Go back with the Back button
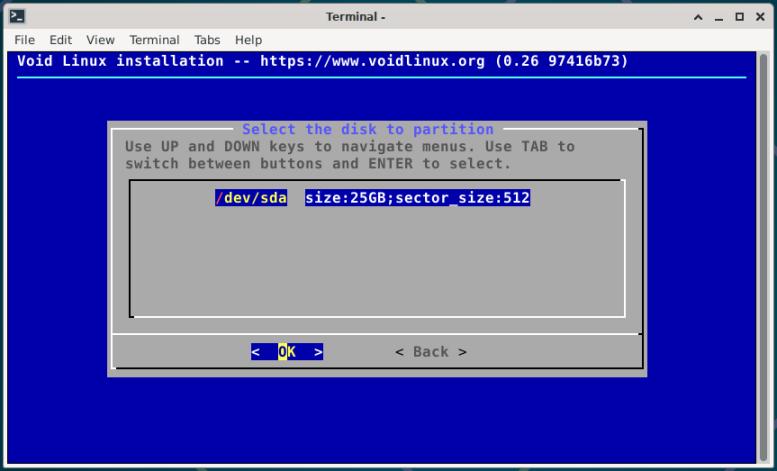 (x=431, y=352)
